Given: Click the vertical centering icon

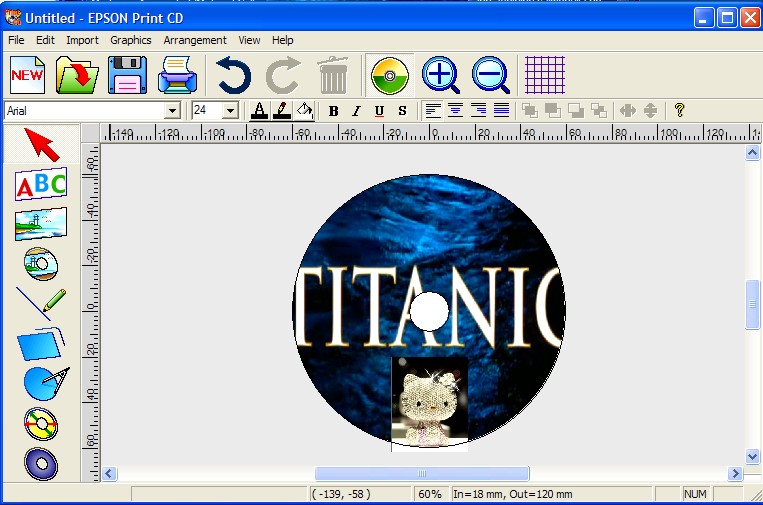Looking at the screenshot, I should pyautogui.click(x=651, y=111).
